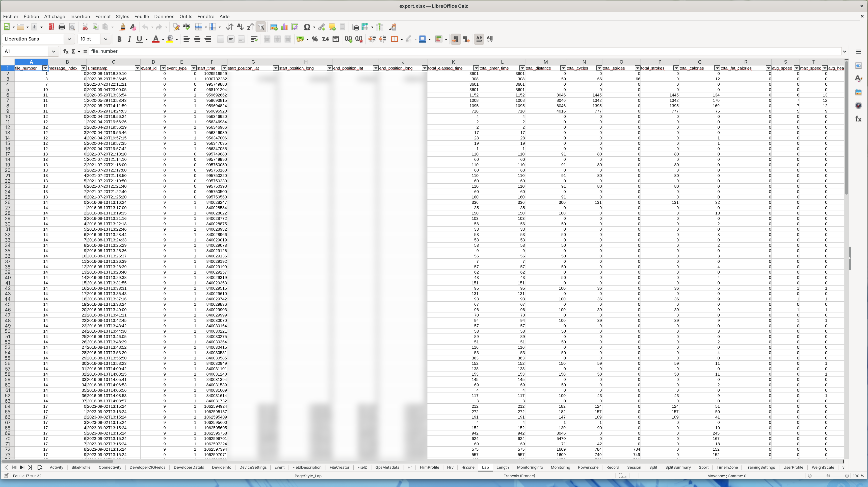Click column K header
The image size is (868, 487).
[453, 62]
